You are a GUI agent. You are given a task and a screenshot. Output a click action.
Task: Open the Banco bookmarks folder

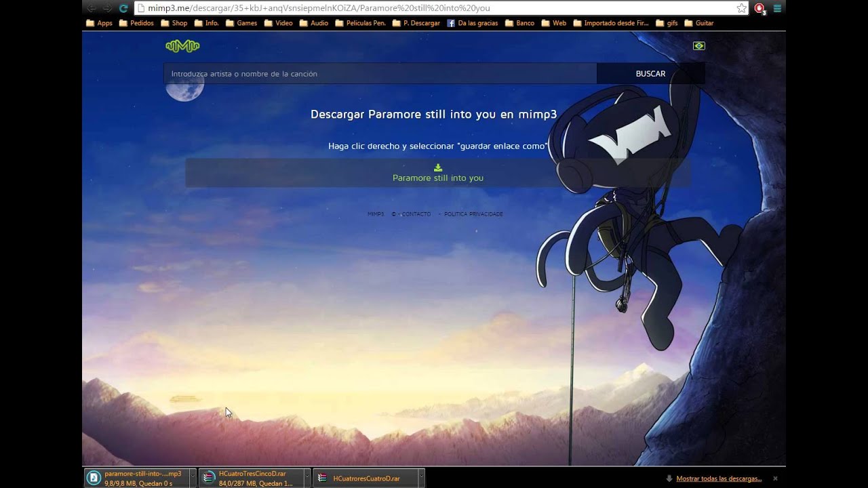(519, 23)
